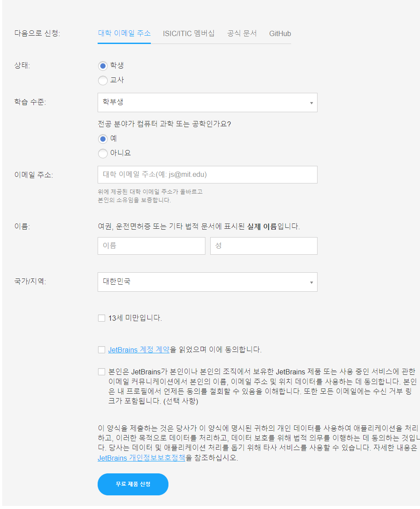420x509 pixels.
Task: Enable the optional email communication consent checkbox
Action: (102, 372)
